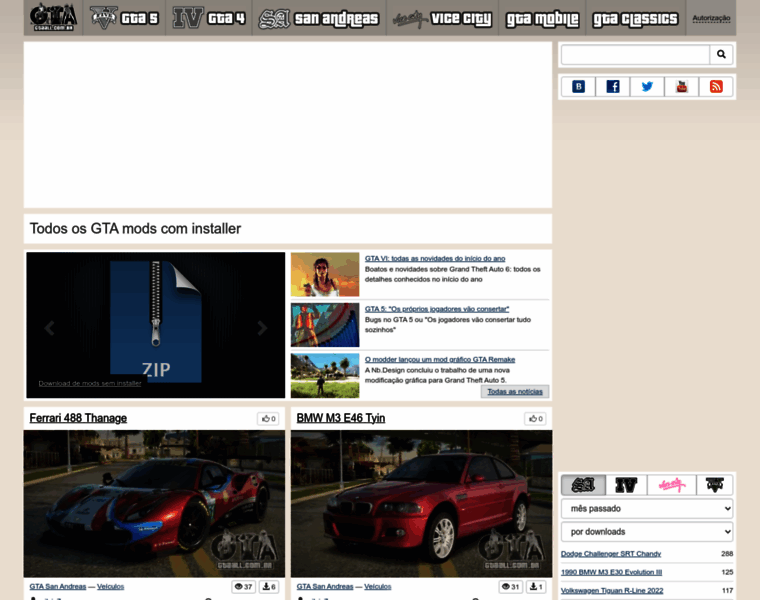This screenshot has width=760, height=600.
Task: Click the Autorização login link
Action: tap(711, 18)
